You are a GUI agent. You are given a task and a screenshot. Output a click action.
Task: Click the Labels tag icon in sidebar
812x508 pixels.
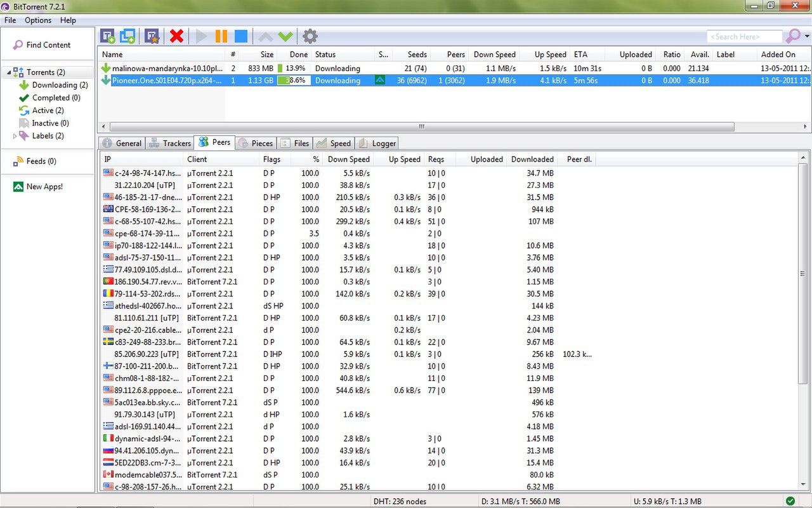(24, 136)
